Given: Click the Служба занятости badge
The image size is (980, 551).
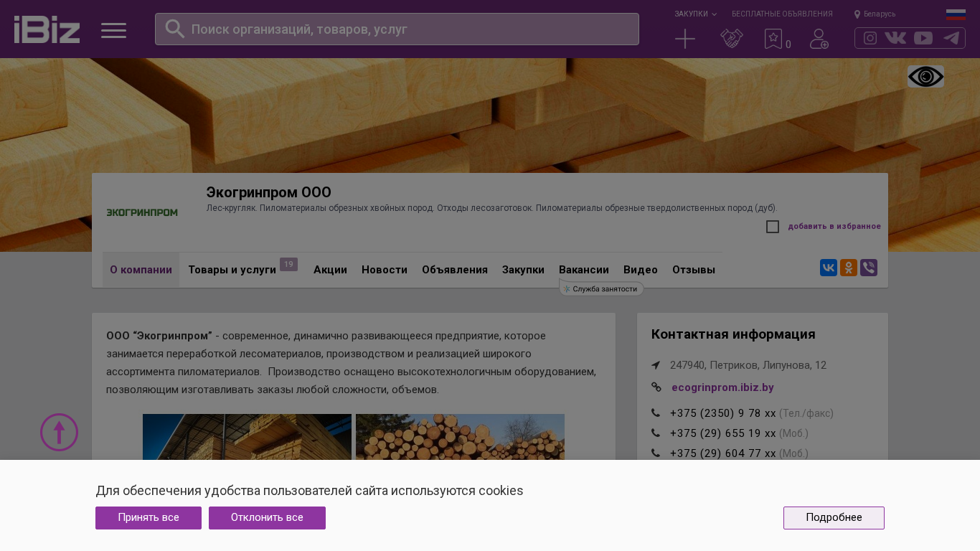Looking at the screenshot, I should coord(602,288).
